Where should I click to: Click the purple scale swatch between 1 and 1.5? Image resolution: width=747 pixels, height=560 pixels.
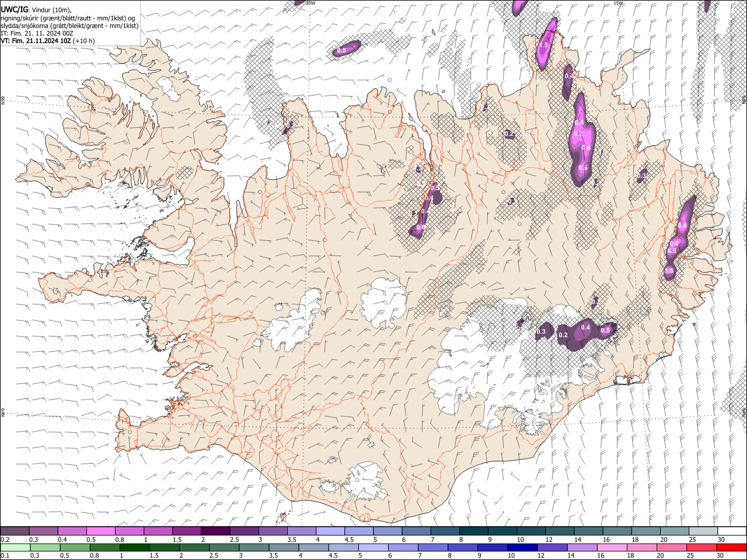(158, 531)
